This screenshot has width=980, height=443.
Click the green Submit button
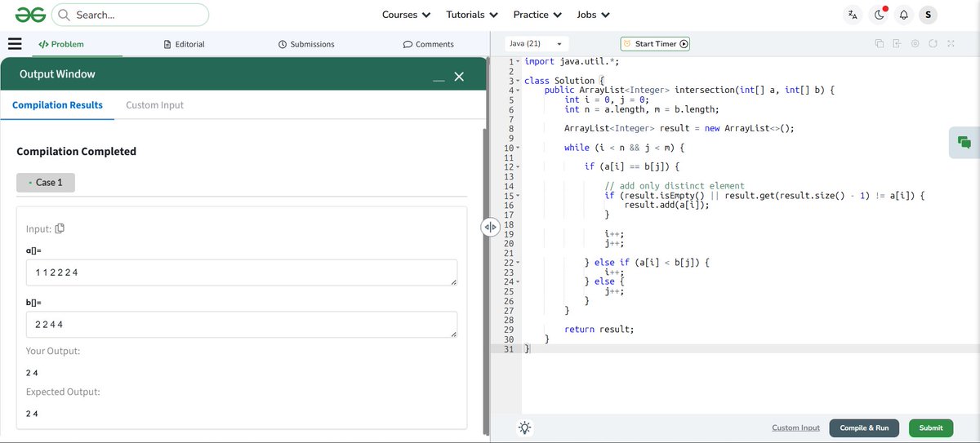tap(930, 427)
